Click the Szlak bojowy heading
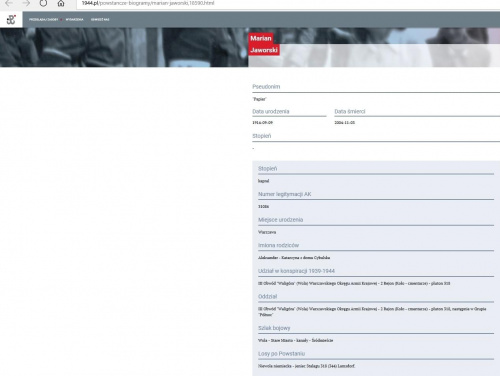Image resolution: width=500 pixels, height=376 pixels. click(274, 328)
